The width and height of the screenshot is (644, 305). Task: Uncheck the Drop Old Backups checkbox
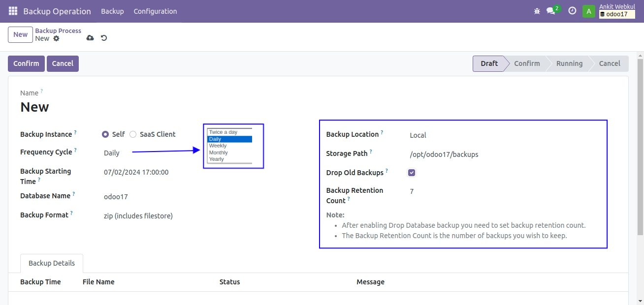(412, 173)
